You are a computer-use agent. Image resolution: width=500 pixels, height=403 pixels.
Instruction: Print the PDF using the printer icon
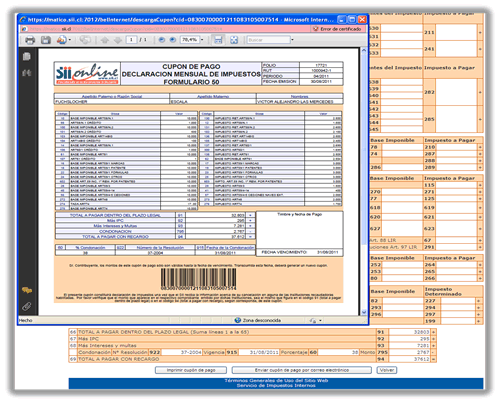[30, 40]
